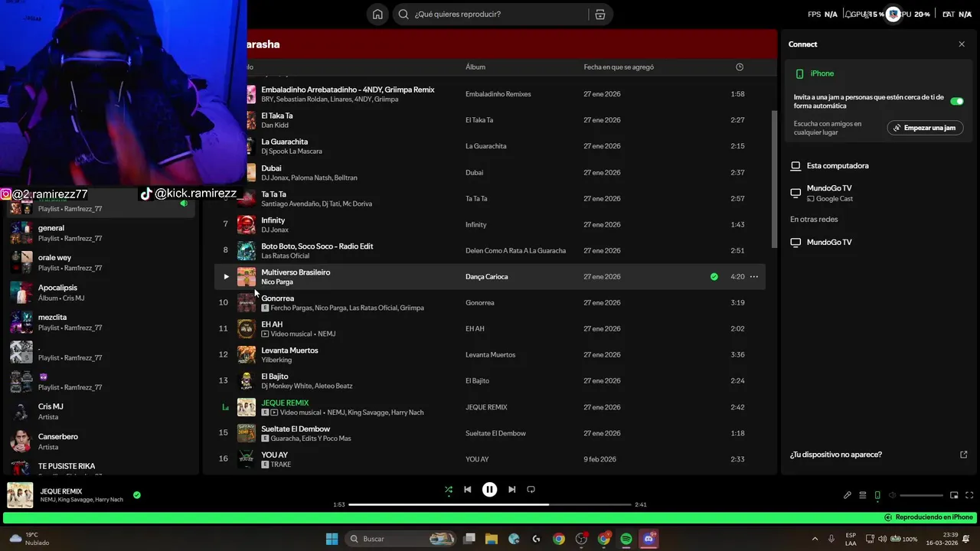The image size is (980, 551).
Task: Show hidden system tray icons chevron
Action: (x=816, y=539)
